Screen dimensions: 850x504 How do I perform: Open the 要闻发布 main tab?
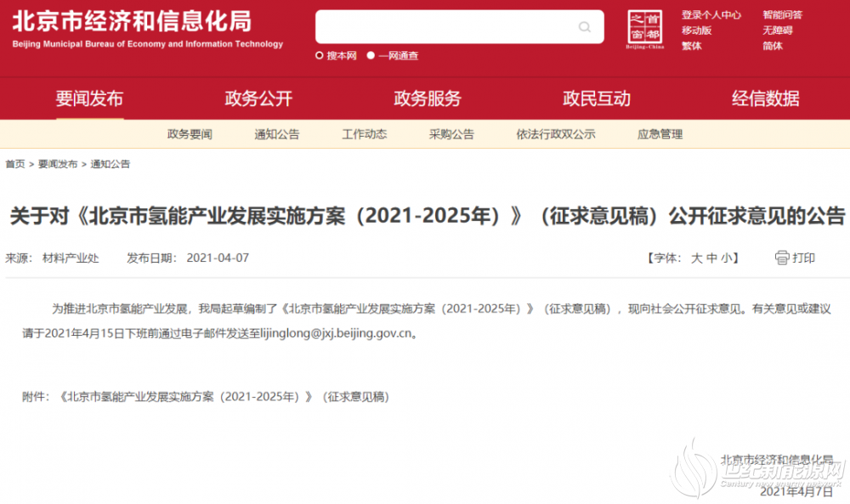point(89,99)
